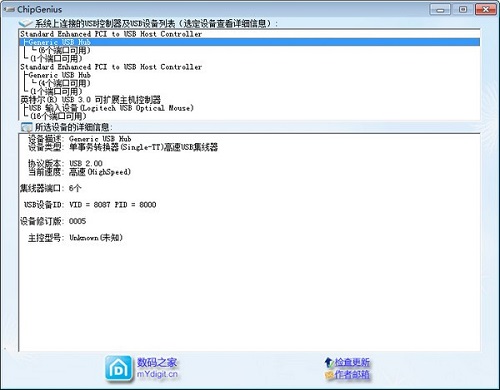Click the 设备类型 Single-TT detail line

click(x=123, y=147)
